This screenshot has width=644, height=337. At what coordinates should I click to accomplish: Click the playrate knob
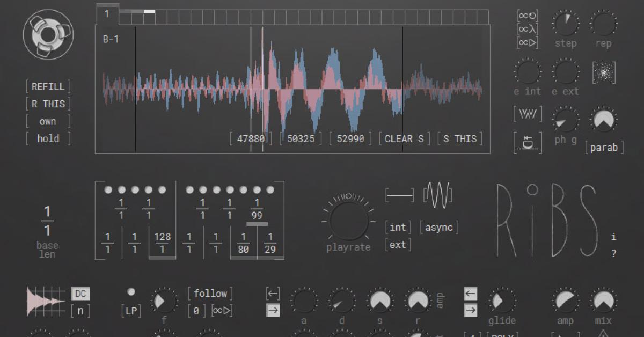348,221
